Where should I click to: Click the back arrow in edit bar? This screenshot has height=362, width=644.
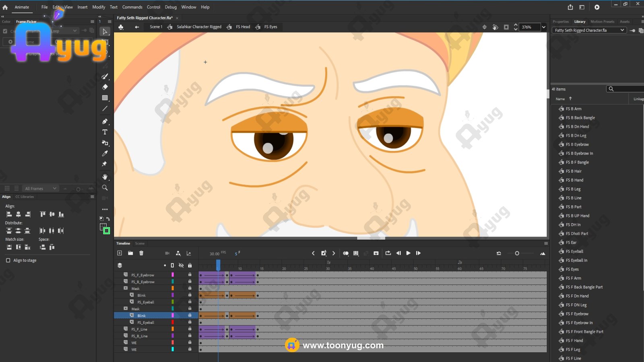click(137, 27)
